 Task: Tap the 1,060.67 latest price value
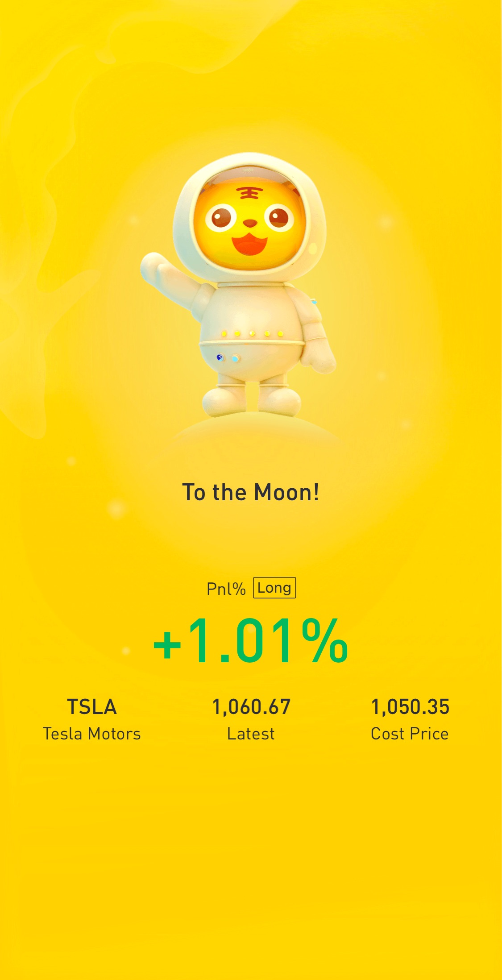(251, 707)
